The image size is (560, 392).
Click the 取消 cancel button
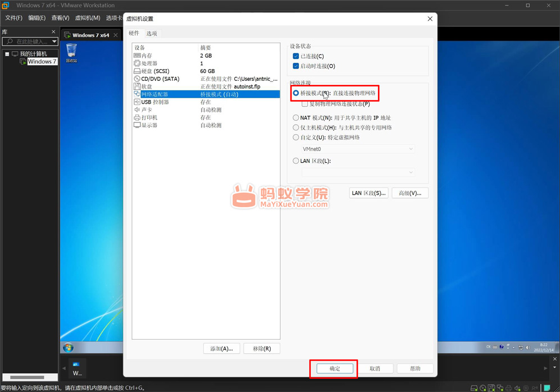[x=375, y=368]
